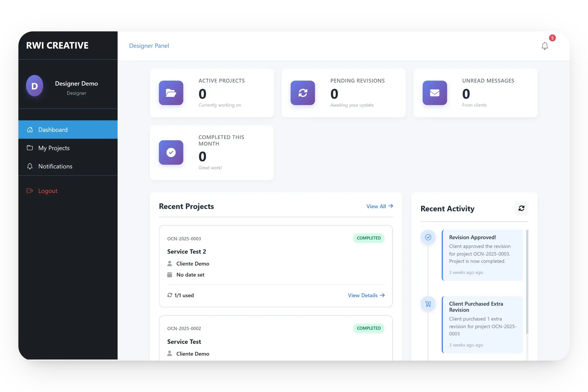Refresh the Recent Activity panel

521,208
